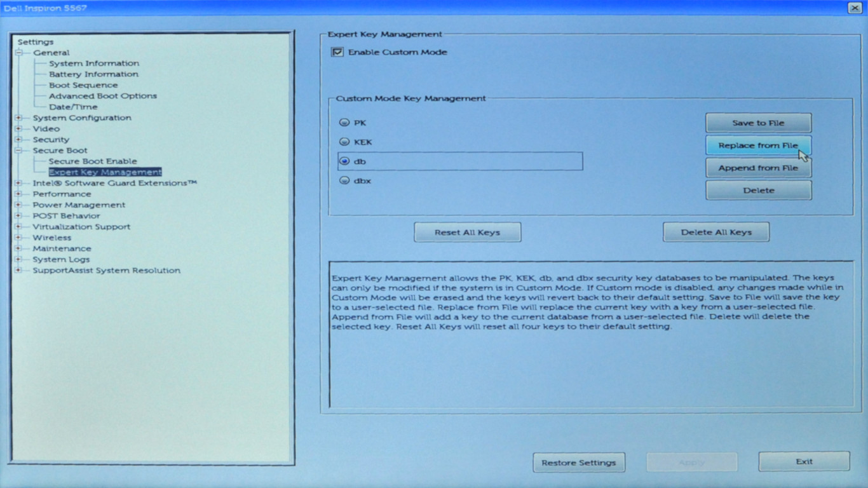Image resolution: width=868 pixels, height=488 pixels.
Task: Select the System Configuration label
Action: [x=82, y=118]
